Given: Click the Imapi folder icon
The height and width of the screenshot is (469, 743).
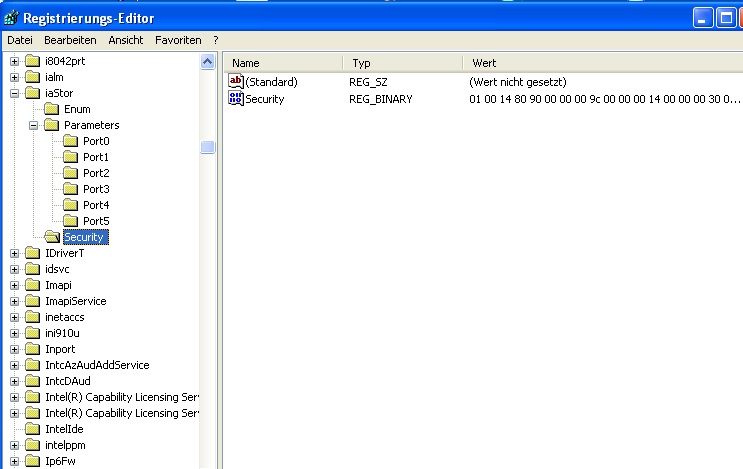Looking at the screenshot, I should 32,285.
